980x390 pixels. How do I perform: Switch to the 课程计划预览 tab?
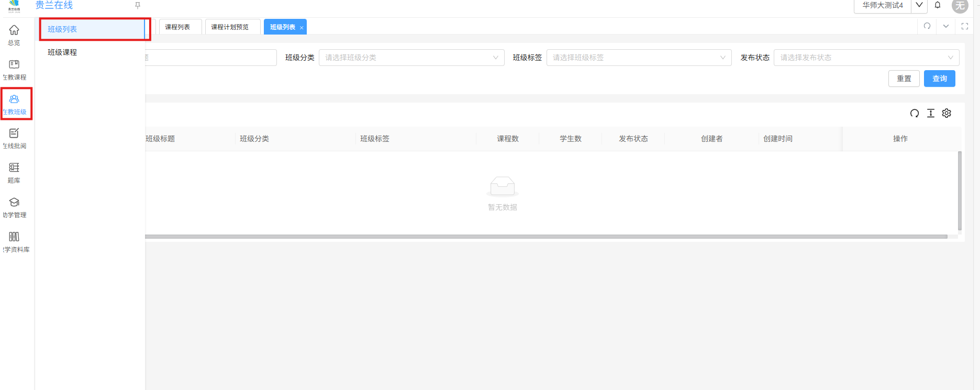(x=230, y=27)
